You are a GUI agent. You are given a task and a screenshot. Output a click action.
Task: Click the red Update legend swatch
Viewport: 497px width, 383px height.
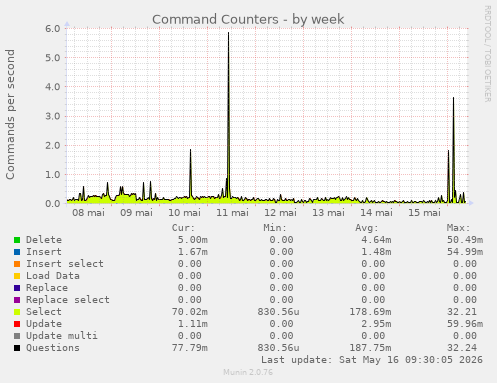pos(17,324)
